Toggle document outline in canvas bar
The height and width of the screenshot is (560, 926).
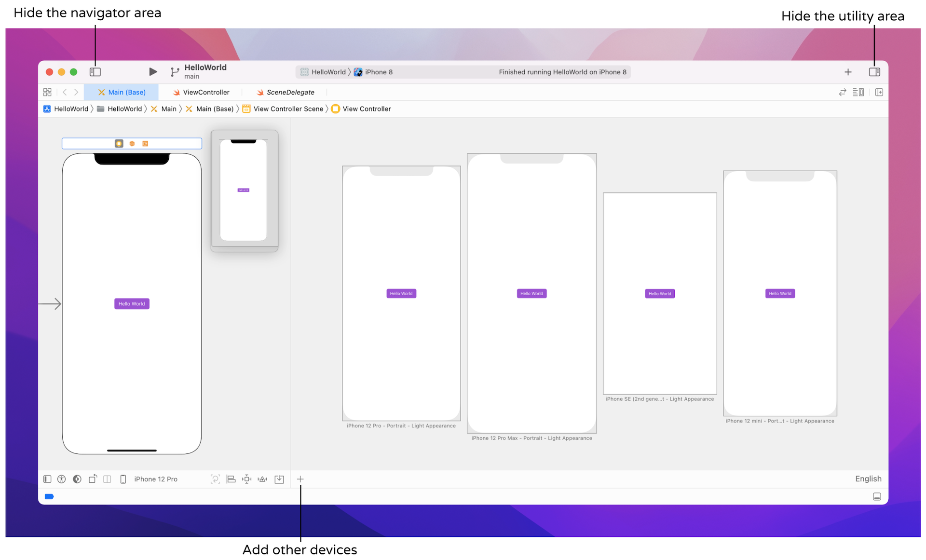pos(47,479)
